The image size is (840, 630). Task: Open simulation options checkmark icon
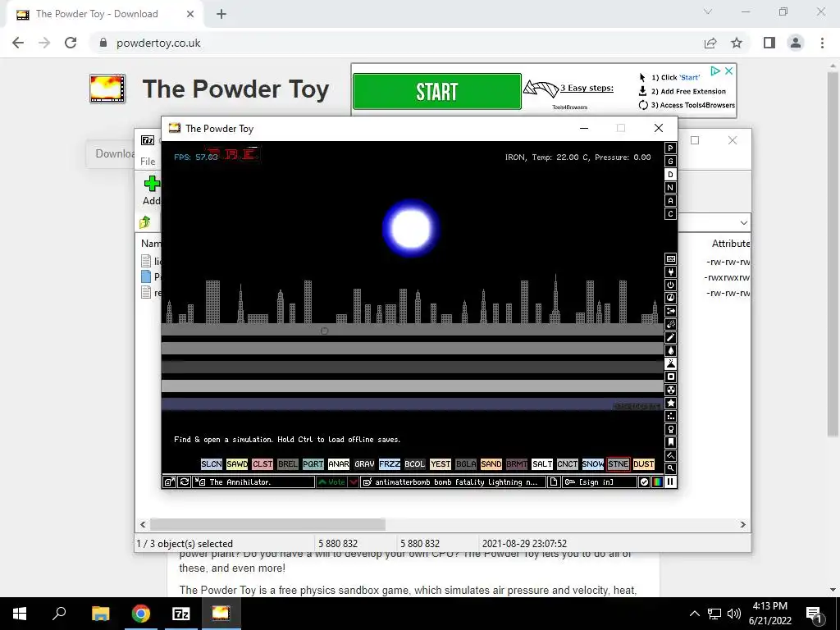coord(644,482)
